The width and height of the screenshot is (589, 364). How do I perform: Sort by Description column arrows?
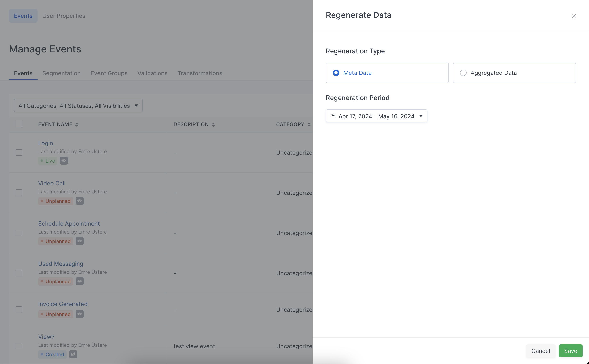point(213,124)
